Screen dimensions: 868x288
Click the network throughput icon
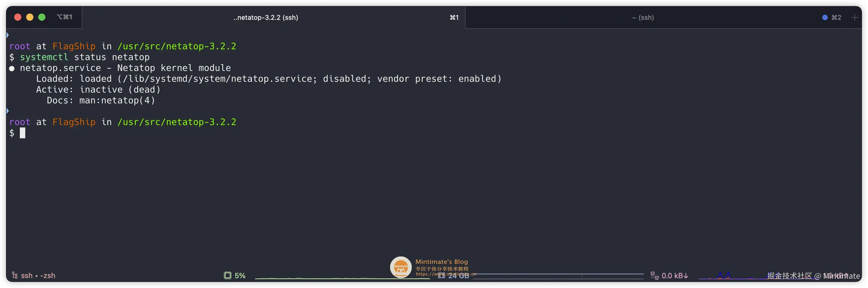[x=654, y=276]
